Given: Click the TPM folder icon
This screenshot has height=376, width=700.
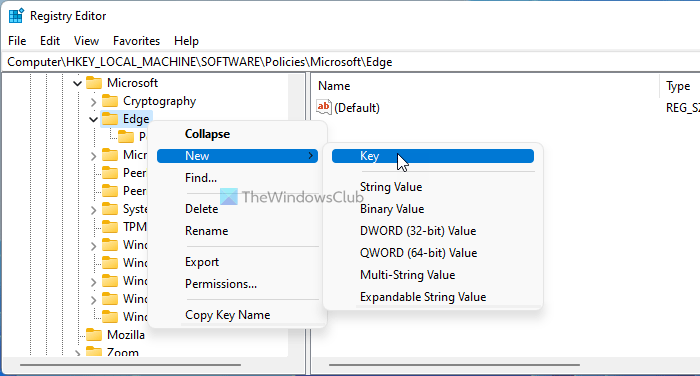Looking at the screenshot, I should [110, 226].
